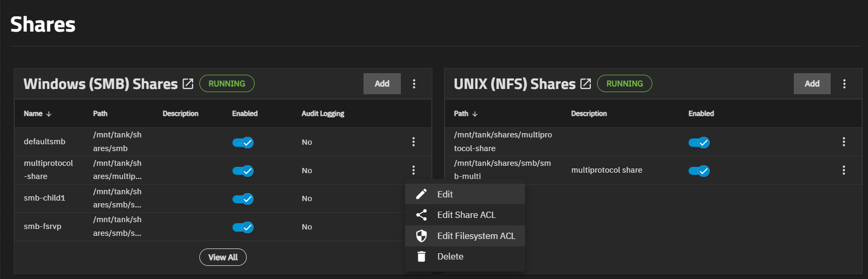Viewport: 868px width, 279px height.
Task: Click Add in Windows (SMB) Shares card
Action: (382, 84)
